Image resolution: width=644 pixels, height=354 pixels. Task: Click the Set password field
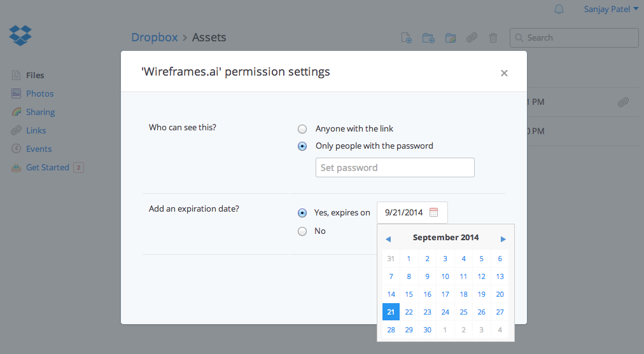coord(395,168)
